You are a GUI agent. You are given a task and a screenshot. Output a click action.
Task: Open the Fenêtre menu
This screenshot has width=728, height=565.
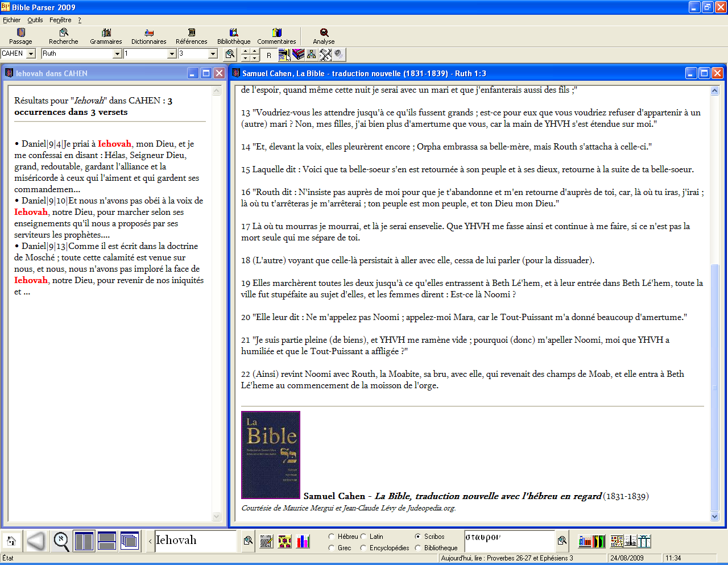(60, 20)
